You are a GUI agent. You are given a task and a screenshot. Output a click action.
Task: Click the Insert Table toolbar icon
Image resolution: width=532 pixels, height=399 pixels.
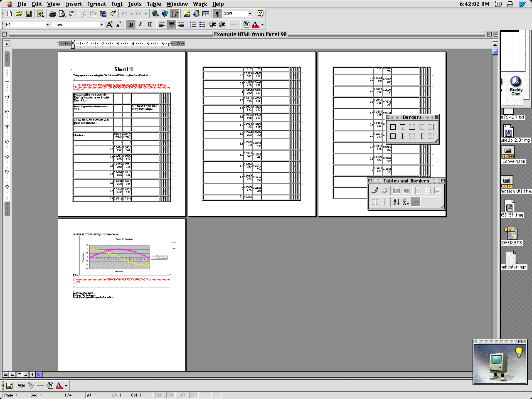tap(206, 14)
